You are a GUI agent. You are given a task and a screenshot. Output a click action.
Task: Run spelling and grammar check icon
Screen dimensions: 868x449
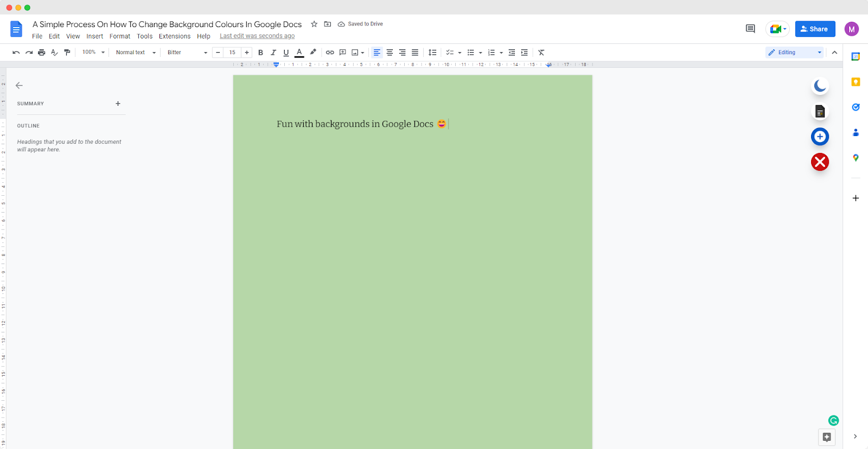(54, 53)
